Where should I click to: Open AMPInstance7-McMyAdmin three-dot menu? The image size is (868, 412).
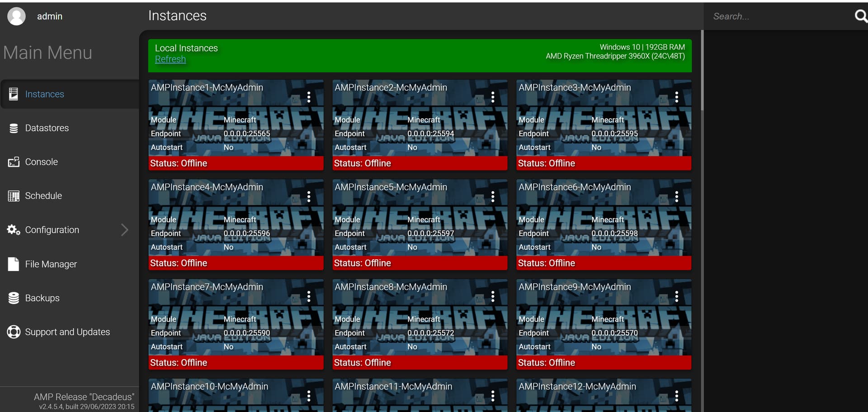click(309, 296)
